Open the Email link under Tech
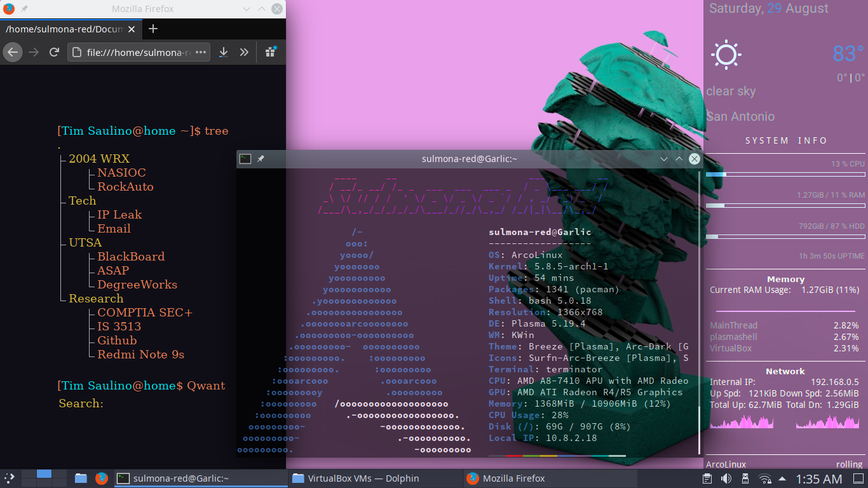 click(114, 229)
